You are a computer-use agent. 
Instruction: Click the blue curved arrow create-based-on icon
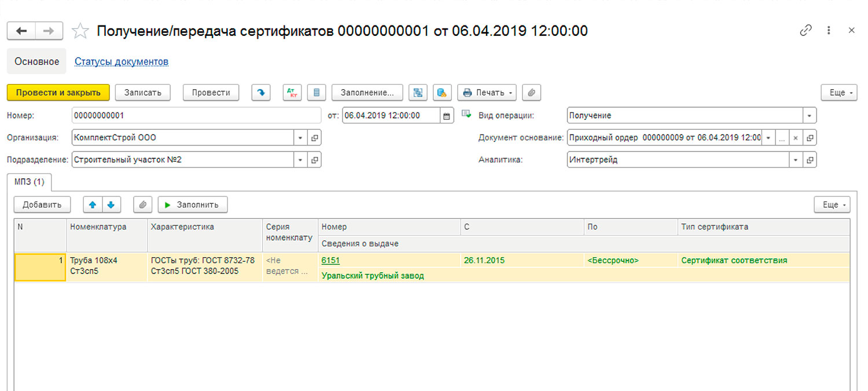(x=262, y=93)
